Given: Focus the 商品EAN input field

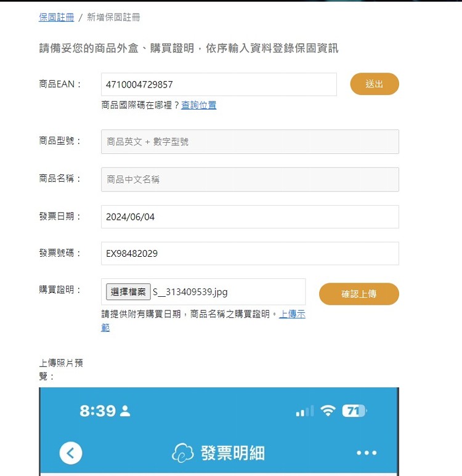Looking at the screenshot, I should (x=219, y=84).
